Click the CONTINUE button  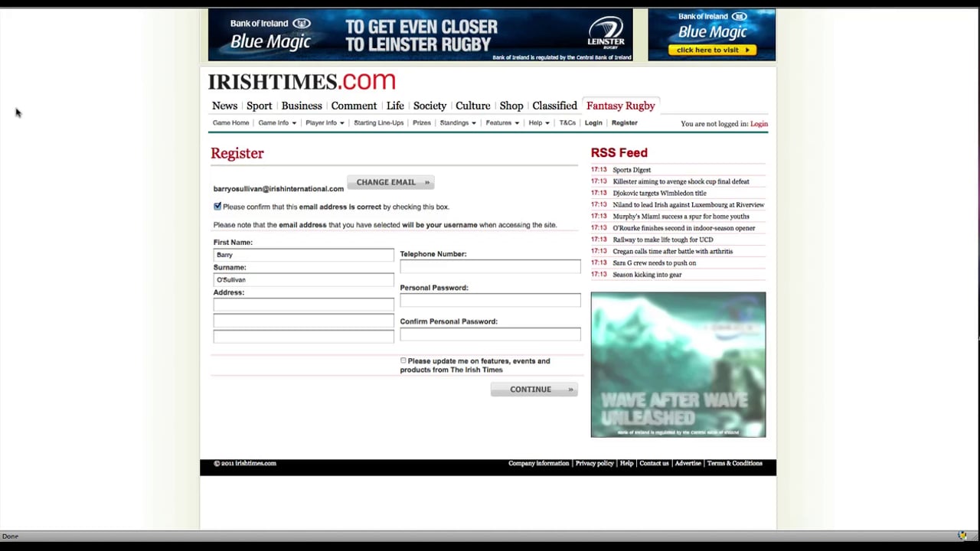(x=534, y=390)
